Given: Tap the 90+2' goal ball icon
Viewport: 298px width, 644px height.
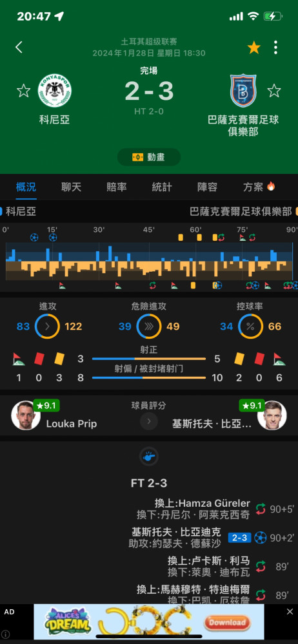Looking at the screenshot, I should (x=260, y=538).
